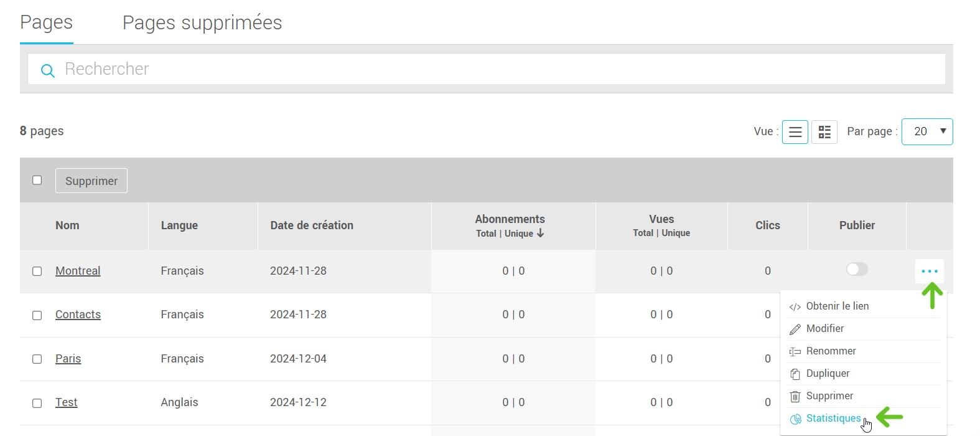Image resolution: width=980 pixels, height=436 pixels.
Task: Choose Statistiques from the context menu
Action: tap(833, 419)
